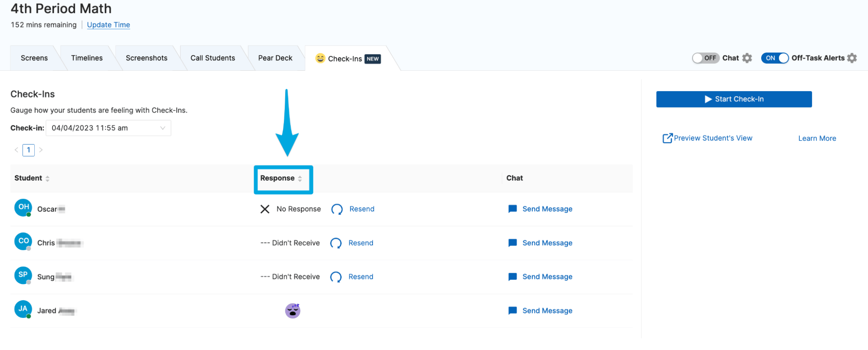Image resolution: width=868 pixels, height=350 pixels.
Task: Sort table by Response column arrows
Action: click(300, 178)
